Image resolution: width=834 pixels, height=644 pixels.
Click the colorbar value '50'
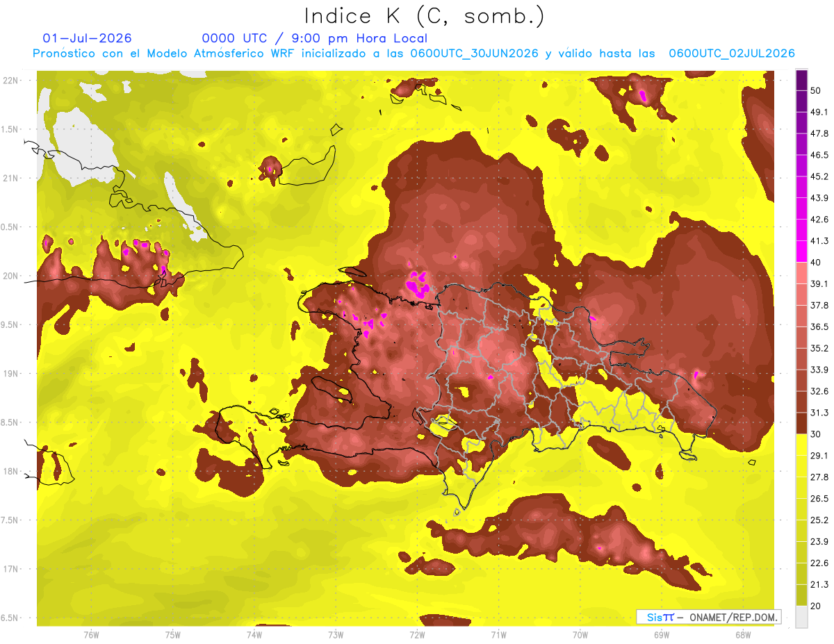coord(817,91)
